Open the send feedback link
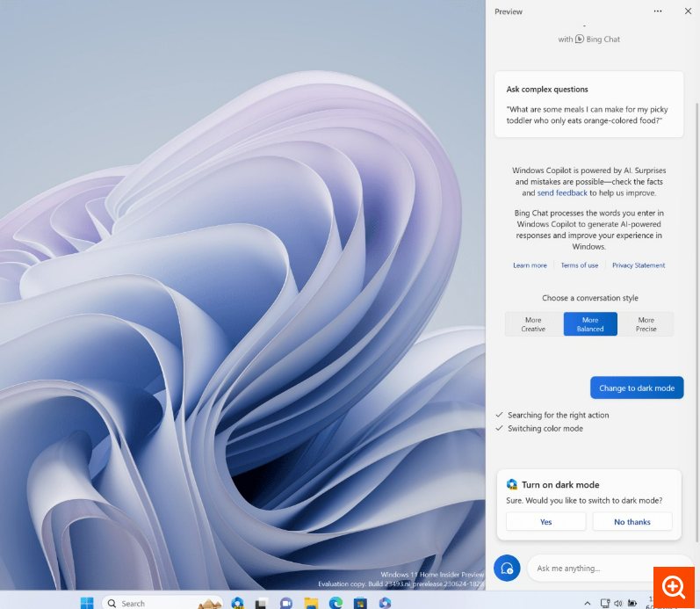This screenshot has width=700, height=609. click(x=562, y=192)
